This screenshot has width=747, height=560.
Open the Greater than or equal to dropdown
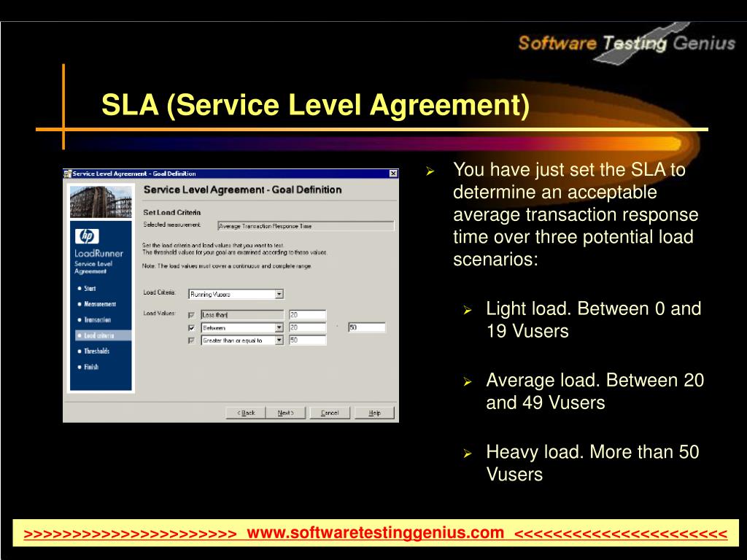(279, 340)
